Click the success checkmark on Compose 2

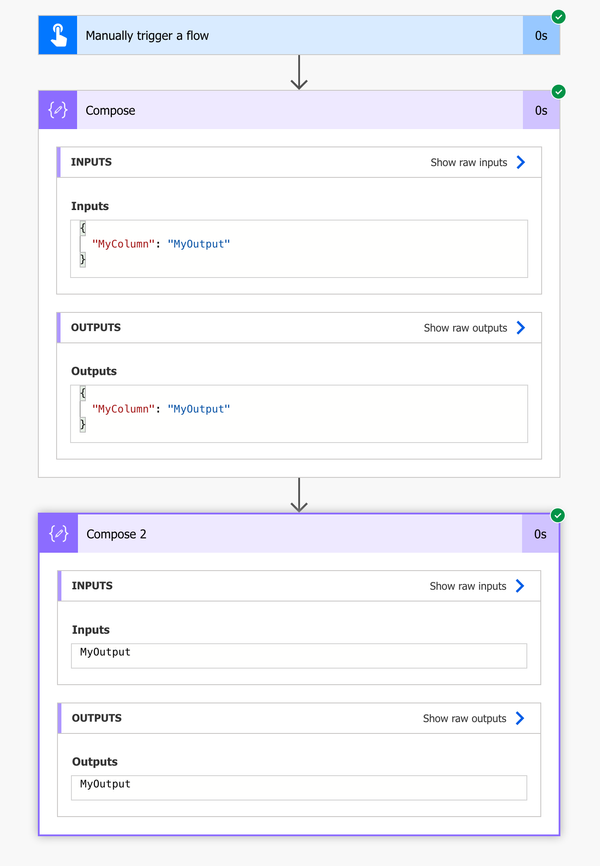(x=557, y=515)
